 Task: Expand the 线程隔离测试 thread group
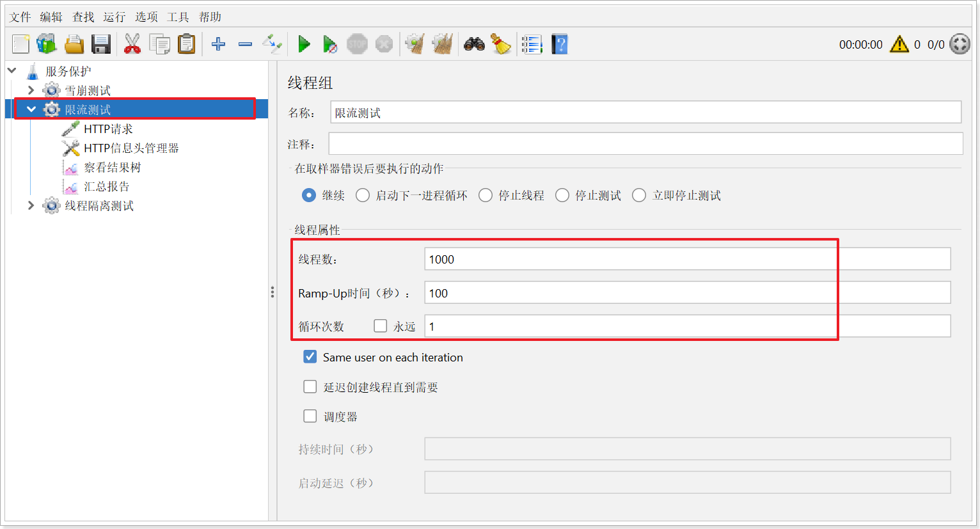tap(31, 205)
